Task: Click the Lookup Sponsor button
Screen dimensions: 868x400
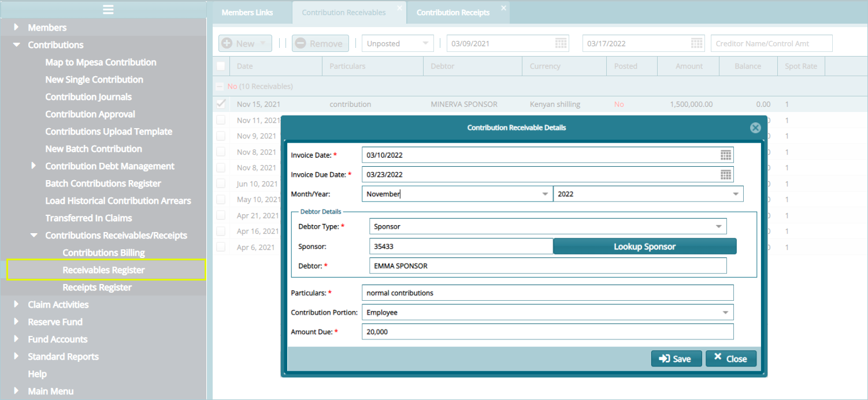Action: (x=645, y=246)
